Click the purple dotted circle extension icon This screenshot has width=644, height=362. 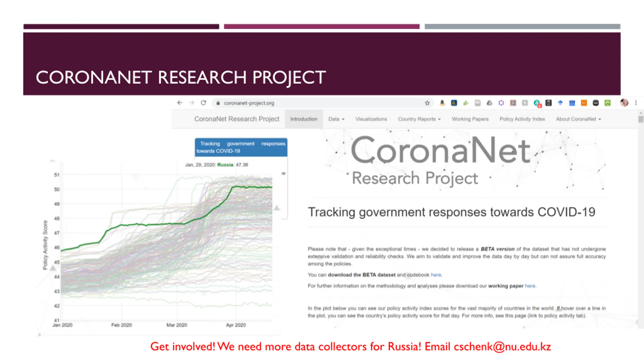click(x=501, y=103)
